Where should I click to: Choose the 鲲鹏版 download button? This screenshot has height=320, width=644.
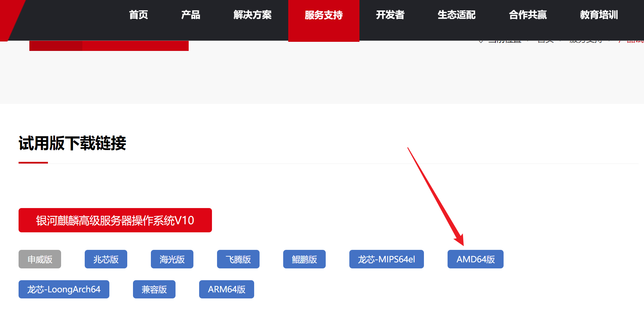tap(304, 259)
